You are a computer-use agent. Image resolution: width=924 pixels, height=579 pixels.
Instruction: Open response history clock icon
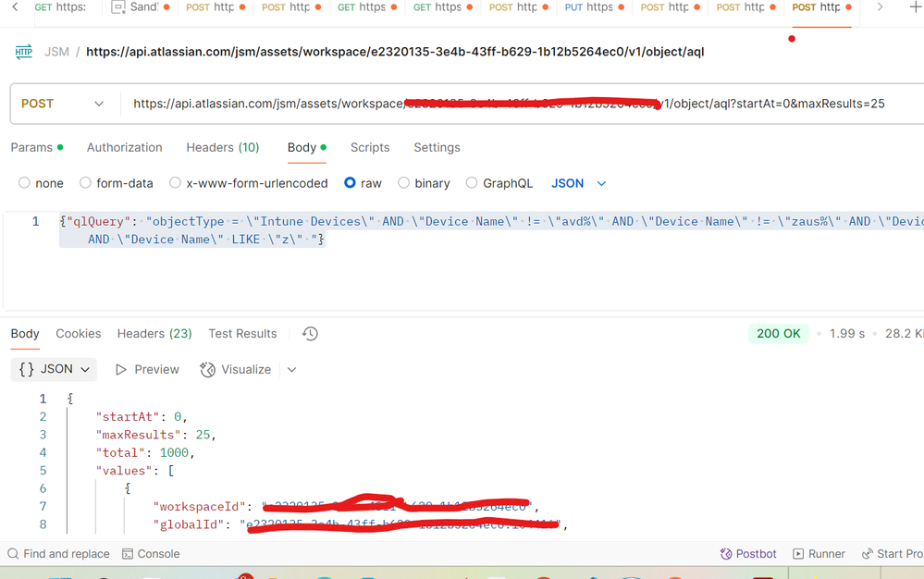[x=310, y=334]
